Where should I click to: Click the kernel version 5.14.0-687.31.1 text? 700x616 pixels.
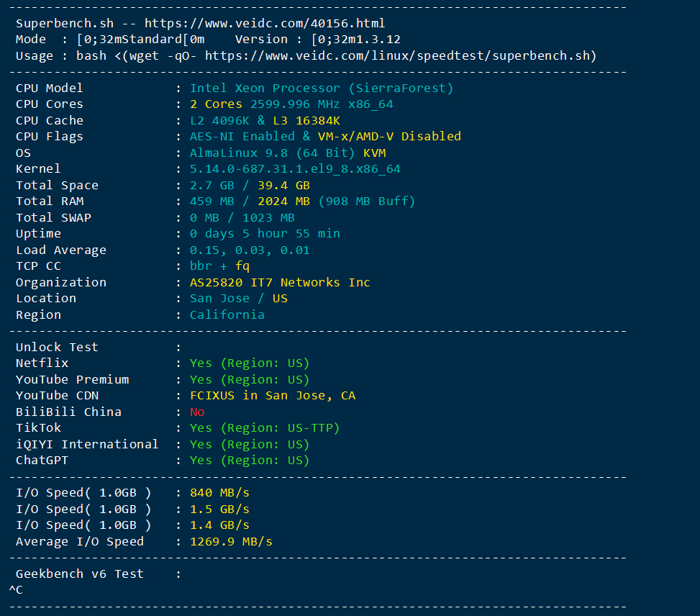tap(295, 169)
